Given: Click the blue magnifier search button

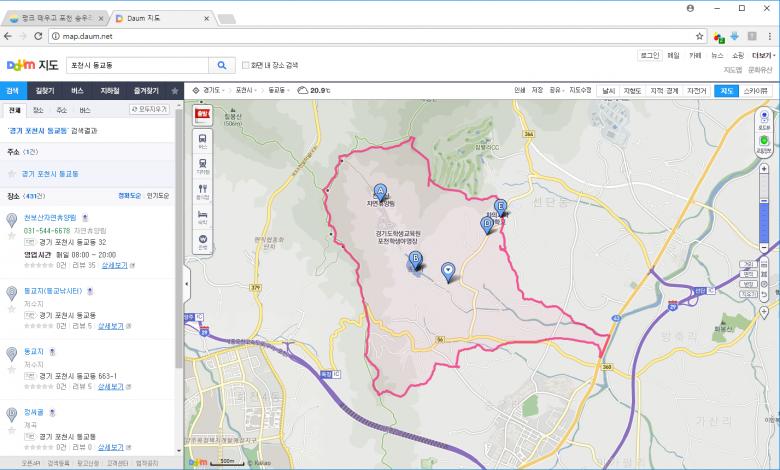Looking at the screenshot, I should [221, 65].
